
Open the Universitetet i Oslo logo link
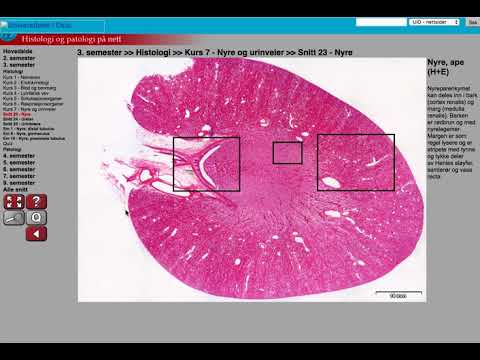(52, 25)
